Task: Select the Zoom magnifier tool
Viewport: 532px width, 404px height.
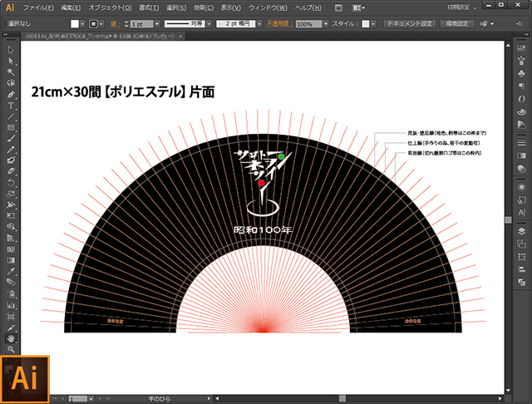Action: pos(11,350)
